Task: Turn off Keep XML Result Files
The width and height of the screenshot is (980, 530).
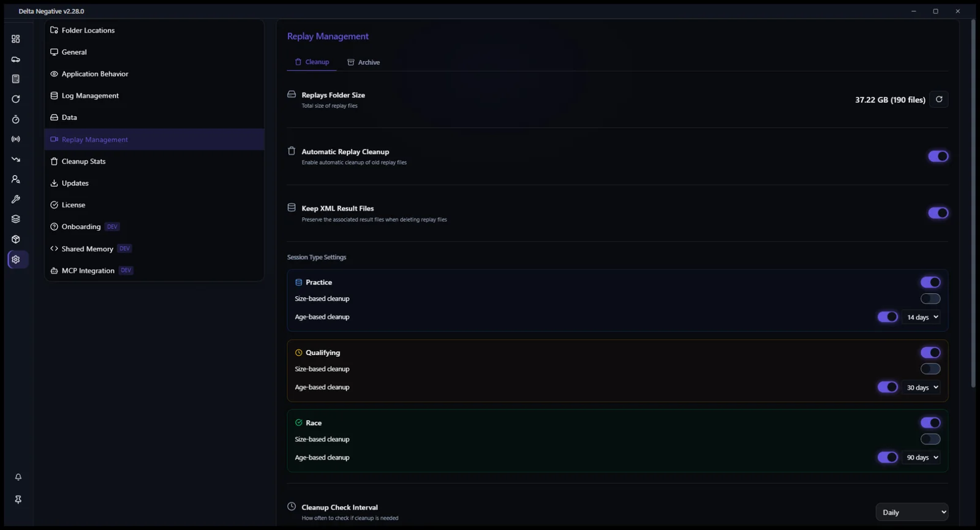Action: (938, 213)
